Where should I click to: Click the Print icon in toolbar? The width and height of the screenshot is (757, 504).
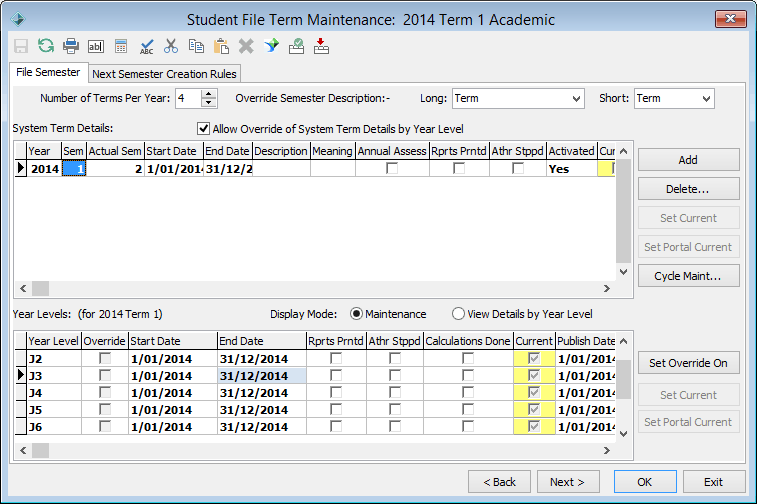tap(71, 46)
